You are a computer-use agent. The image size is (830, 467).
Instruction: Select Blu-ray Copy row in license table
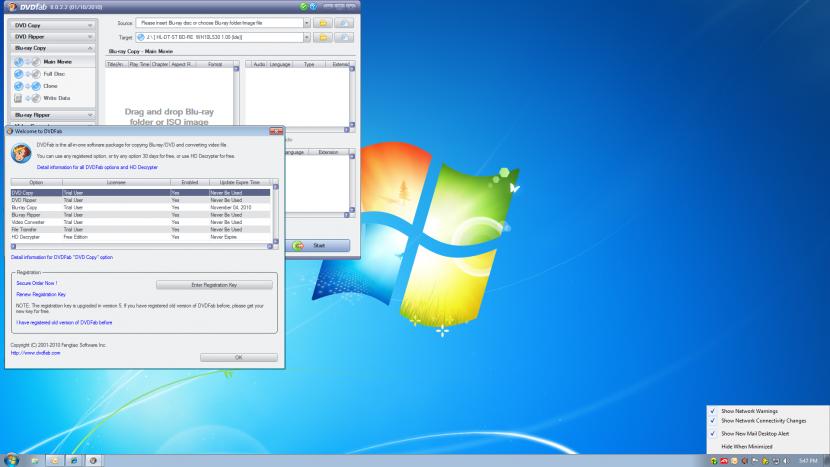pos(140,208)
